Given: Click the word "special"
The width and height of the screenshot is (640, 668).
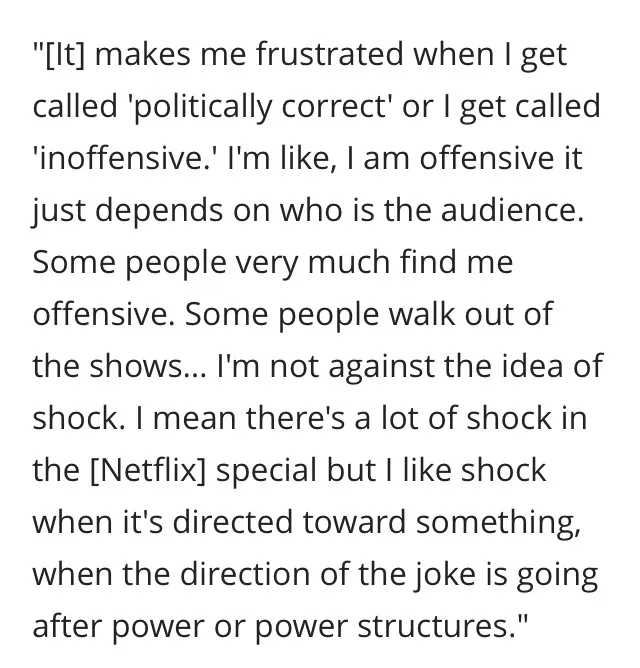Looking at the screenshot, I should [x=266, y=472].
